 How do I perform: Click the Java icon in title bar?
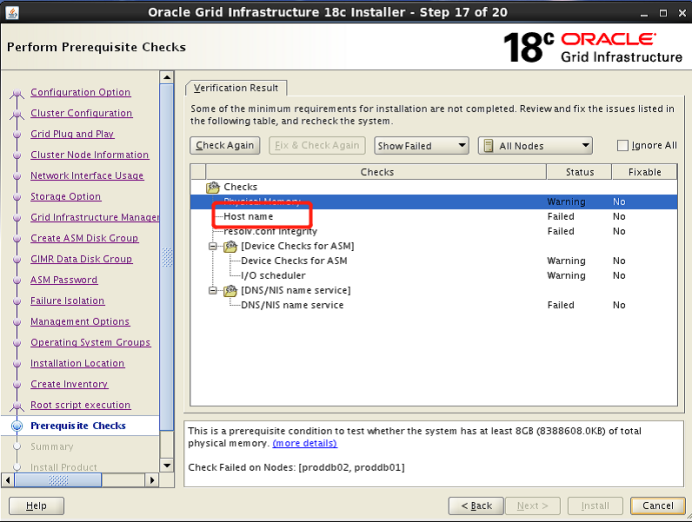click(x=12, y=12)
